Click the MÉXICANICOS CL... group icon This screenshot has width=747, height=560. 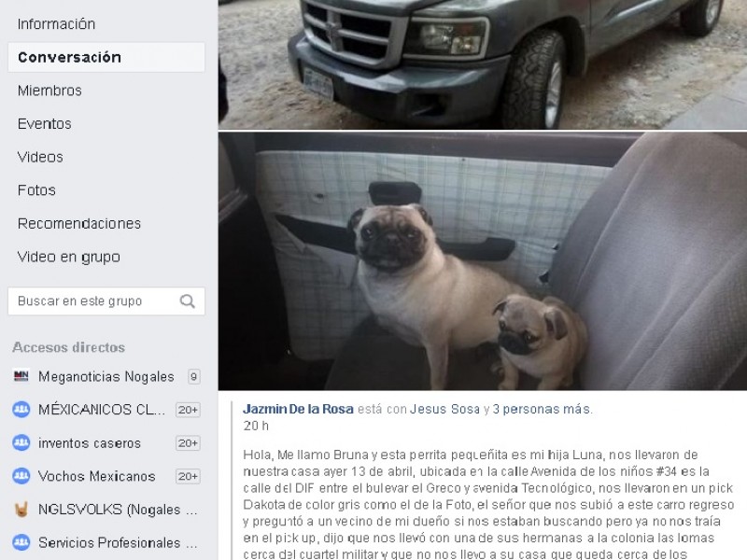21,410
